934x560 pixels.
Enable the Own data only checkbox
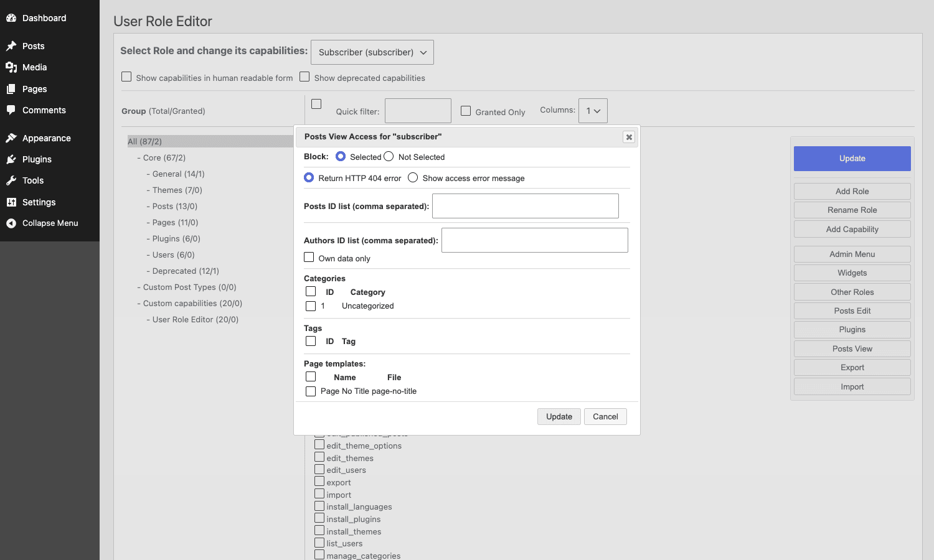[309, 257]
